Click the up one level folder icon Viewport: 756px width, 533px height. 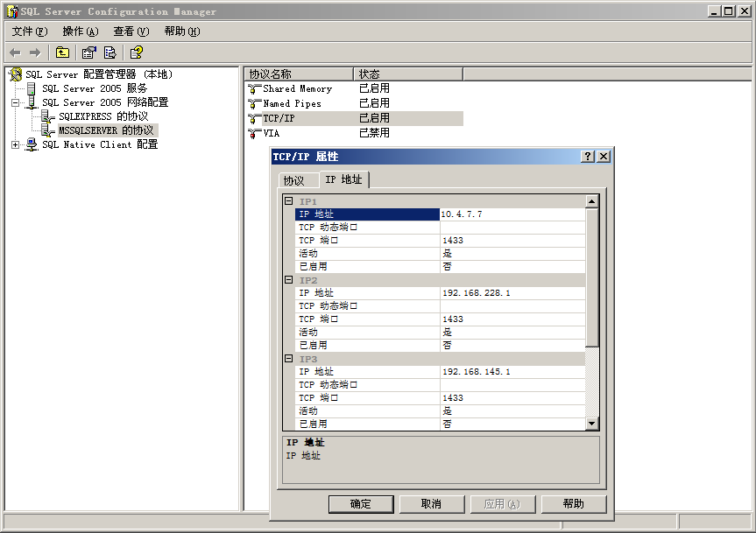(x=61, y=52)
